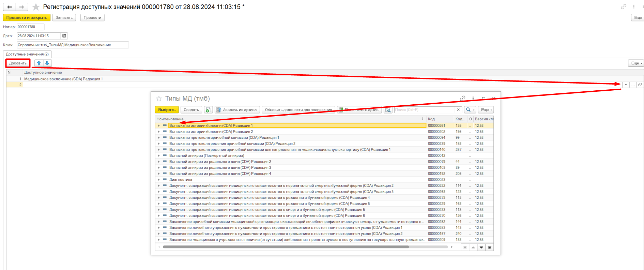
Task: Clear the search field with X
Action: (458, 110)
